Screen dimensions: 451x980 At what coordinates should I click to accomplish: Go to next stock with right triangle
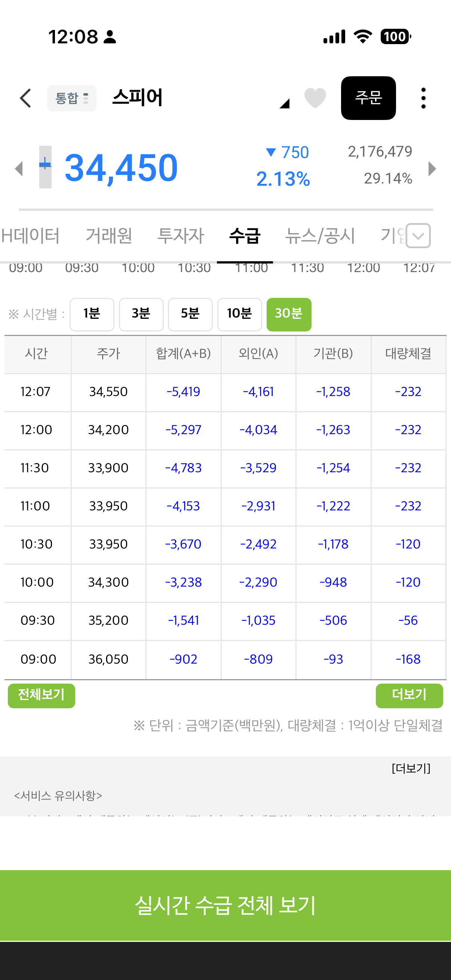tap(432, 169)
